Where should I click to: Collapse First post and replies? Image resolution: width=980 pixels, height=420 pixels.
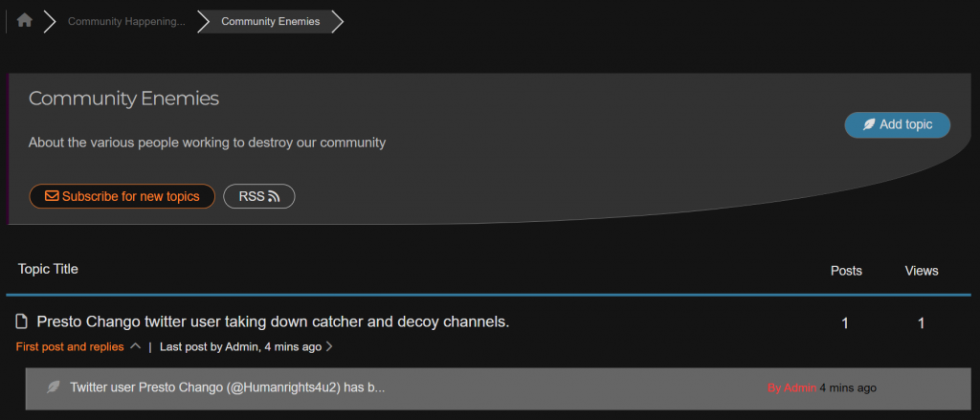point(78,346)
